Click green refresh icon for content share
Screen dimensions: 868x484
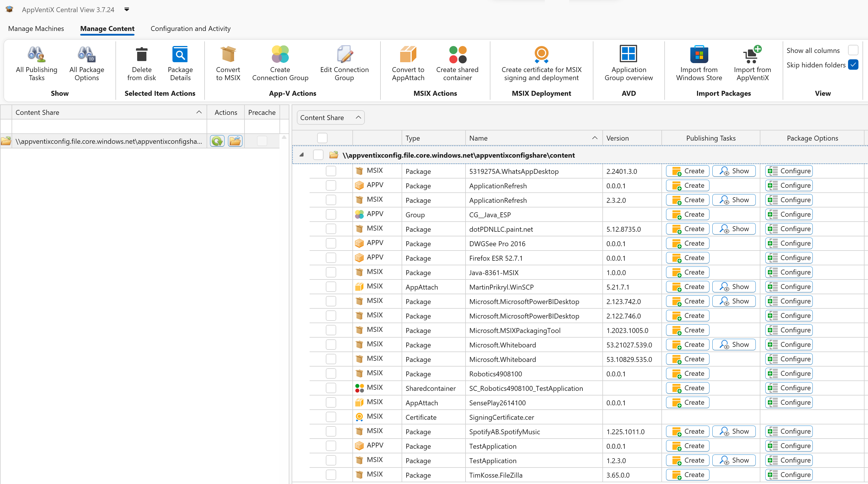click(x=217, y=141)
